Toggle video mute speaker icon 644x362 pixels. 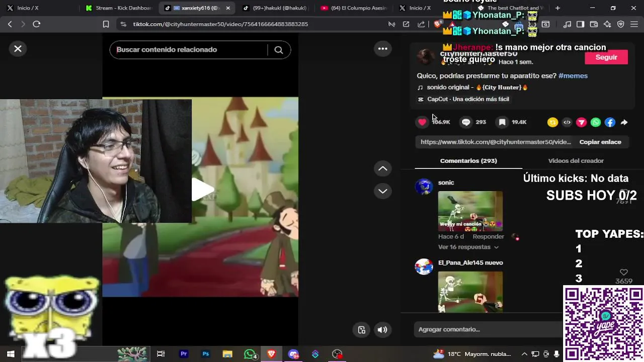pyautogui.click(x=382, y=330)
